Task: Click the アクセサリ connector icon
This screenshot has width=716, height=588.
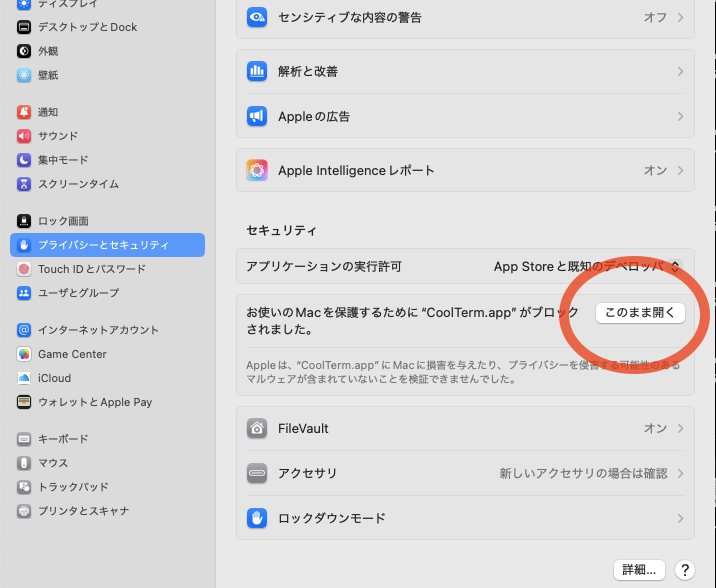Action: 257,473
